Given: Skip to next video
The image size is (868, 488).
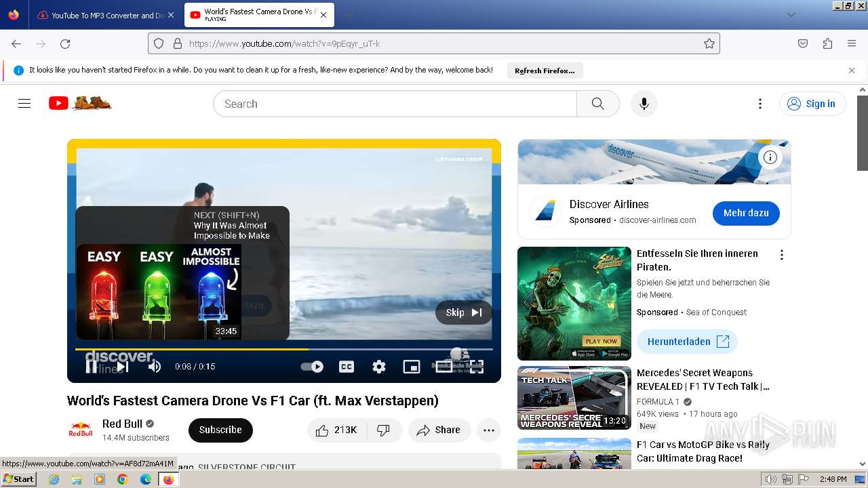Looking at the screenshot, I should [123, 367].
